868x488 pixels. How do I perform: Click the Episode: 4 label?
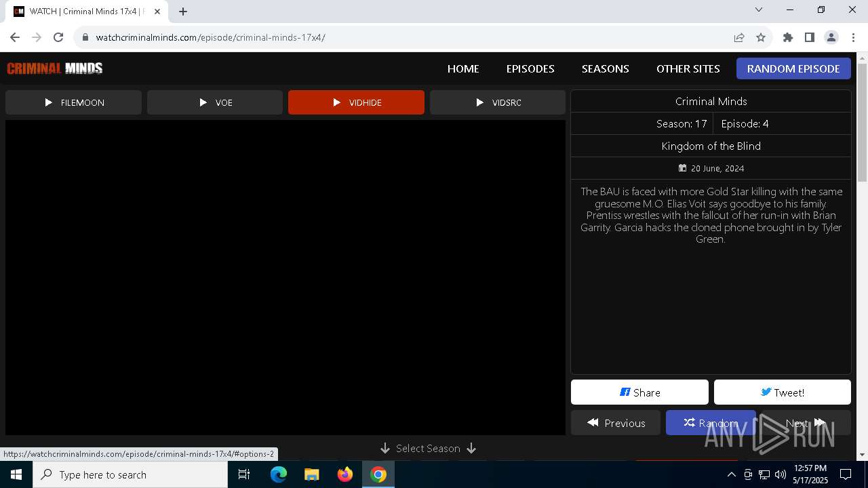coord(745,123)
